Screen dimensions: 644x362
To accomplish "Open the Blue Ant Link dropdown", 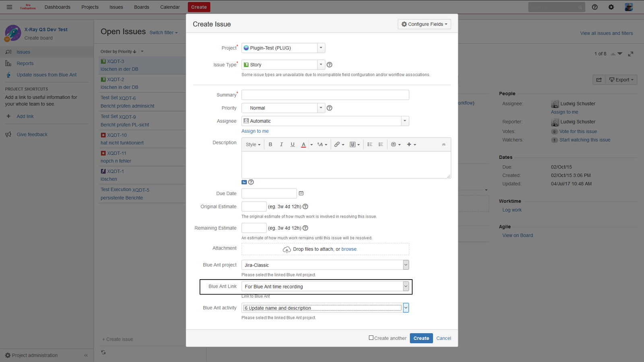I will (x=325, y=286).
